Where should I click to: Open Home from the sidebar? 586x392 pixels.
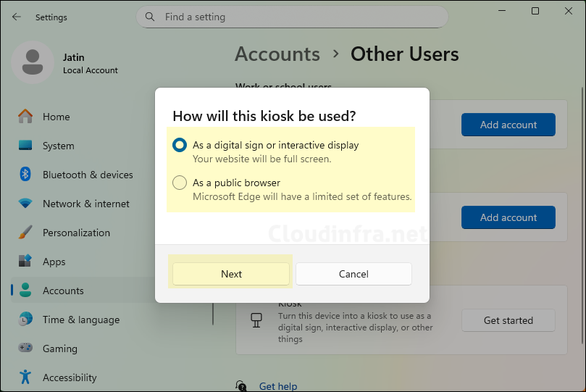[56, 117]
